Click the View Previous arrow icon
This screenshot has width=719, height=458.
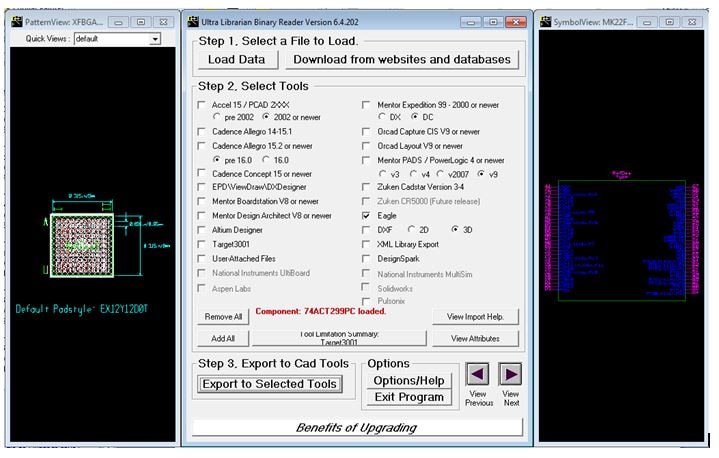click(478, 374)
